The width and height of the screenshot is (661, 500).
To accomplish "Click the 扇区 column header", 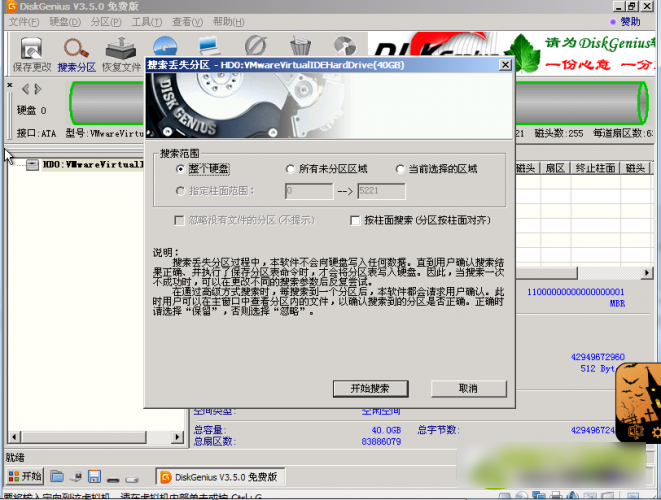I will (x=555, y=168).
